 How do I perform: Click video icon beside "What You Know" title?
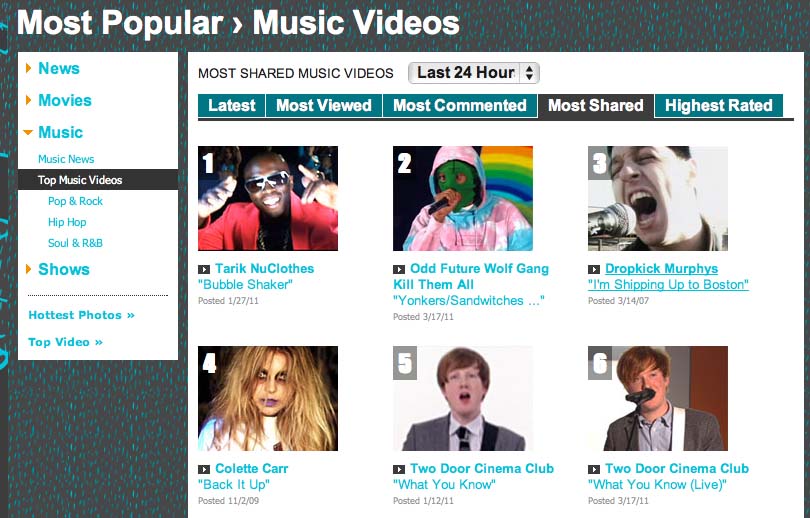[399, 469]
